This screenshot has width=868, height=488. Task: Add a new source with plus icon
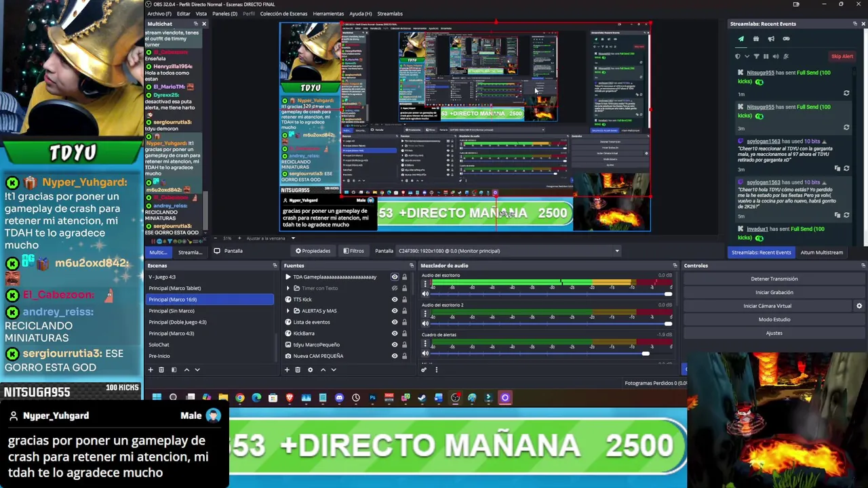287,369
